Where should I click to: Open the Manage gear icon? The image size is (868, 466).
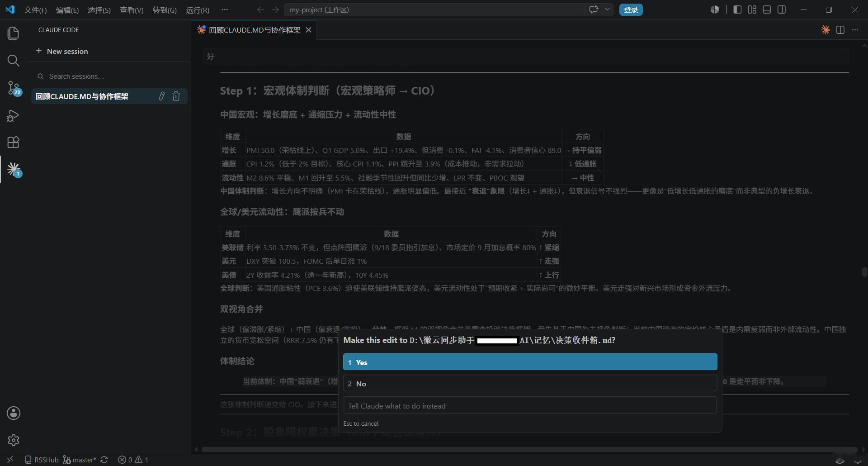tap(13, 440)
